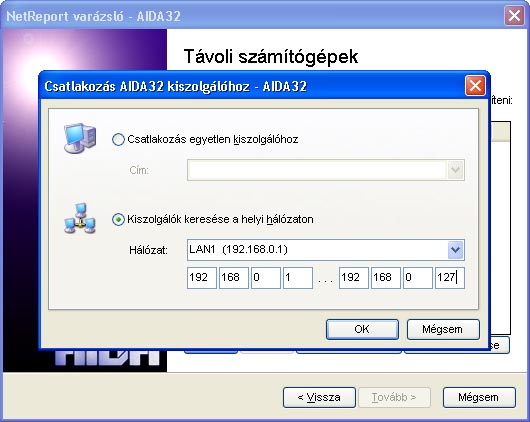The height and width of the screenshot is (422, 530).
Task: Close the Csatlakozás AIDA32 dialog
Action: (475, 86)
